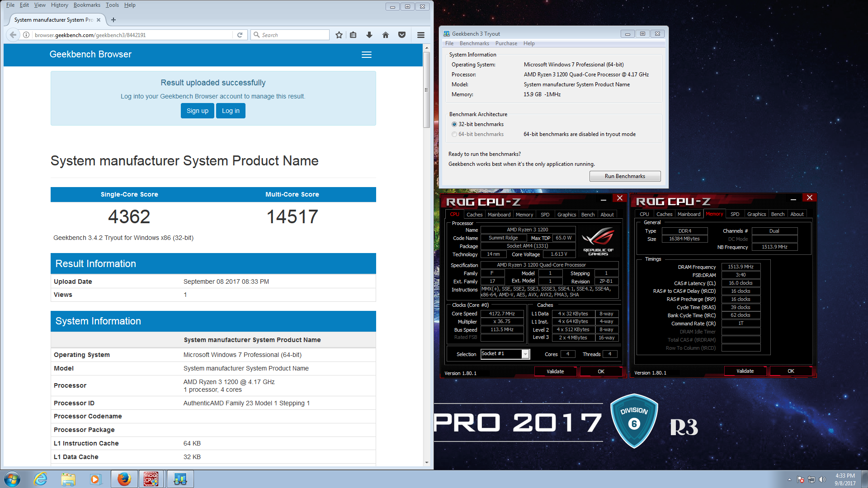Switch to Geekbench taskbar icon
This screenshot has height=488, width=868.
180,479
